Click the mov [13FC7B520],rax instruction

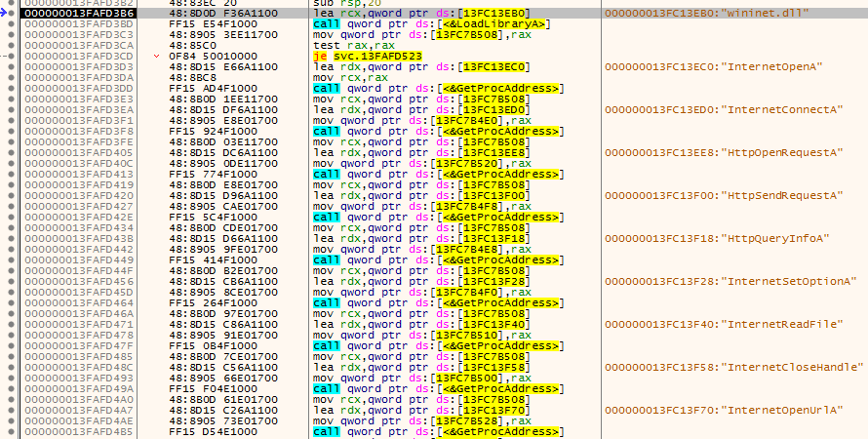click(x=422, y=163)
